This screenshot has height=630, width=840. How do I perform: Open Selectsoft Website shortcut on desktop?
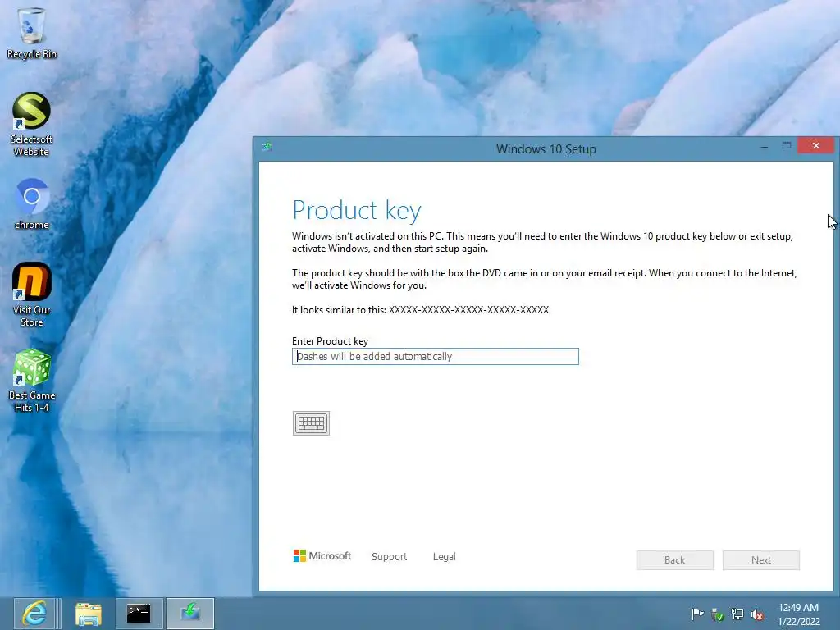32,125
